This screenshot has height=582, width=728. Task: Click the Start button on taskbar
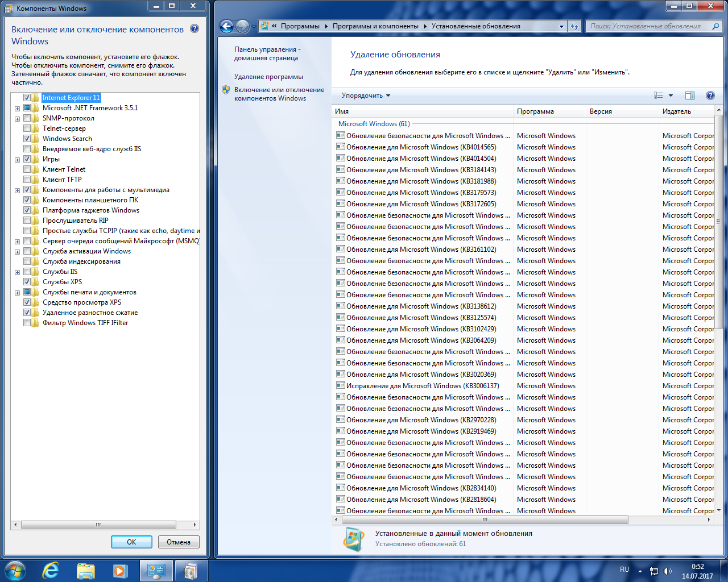(x=15, y=571)
